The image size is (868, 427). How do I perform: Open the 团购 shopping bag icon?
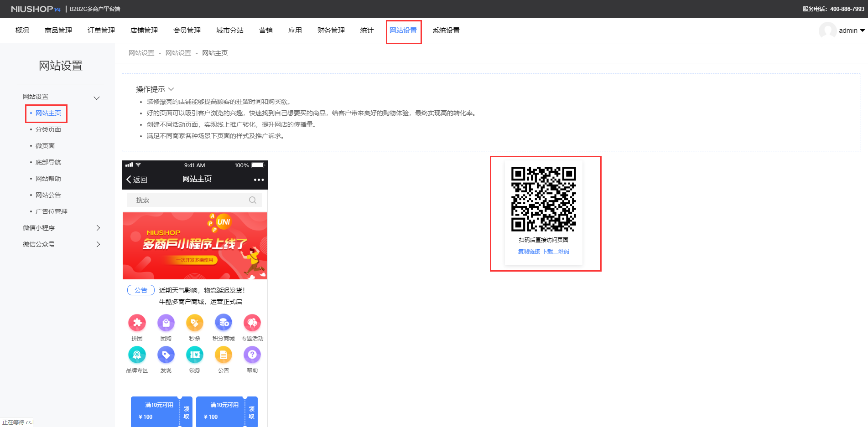[x=166, y=323]
